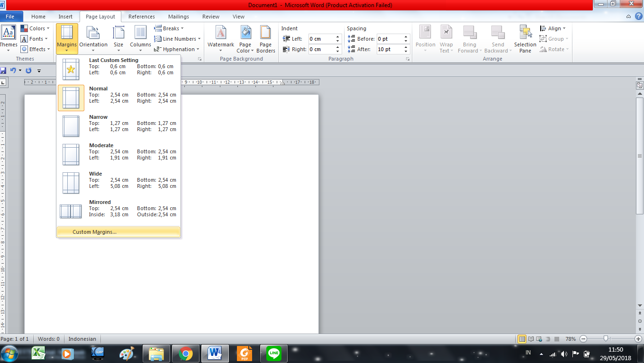644x363 pixels.
Task: Select the Narrow margins preset
Action: 118,126
